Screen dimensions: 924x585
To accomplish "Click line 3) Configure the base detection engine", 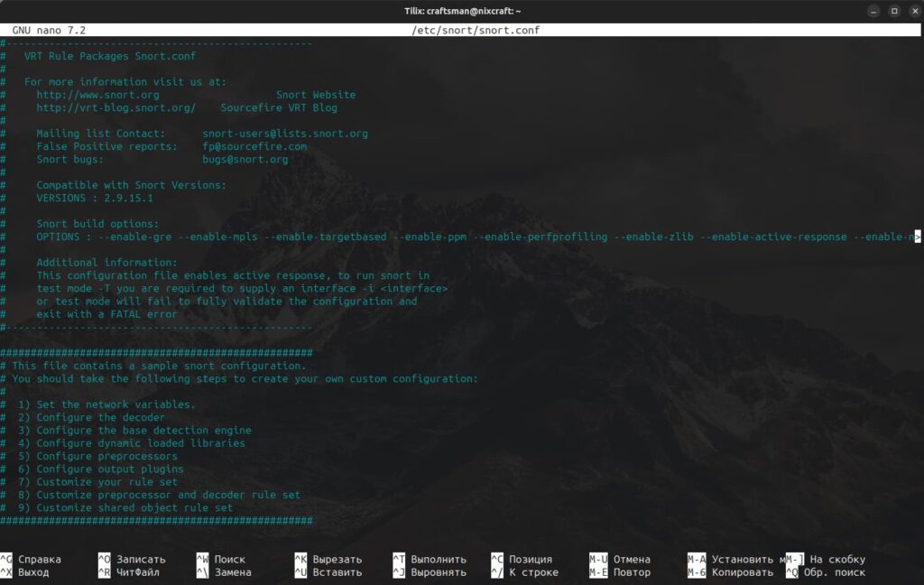I will click(x=134, y=431).
